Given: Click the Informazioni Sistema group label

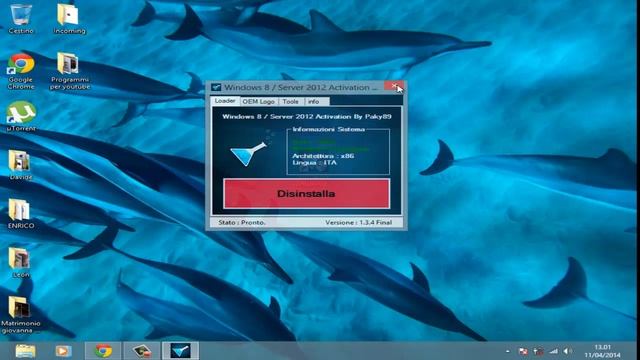Looking at the screenshot, I should coord(329,129).
